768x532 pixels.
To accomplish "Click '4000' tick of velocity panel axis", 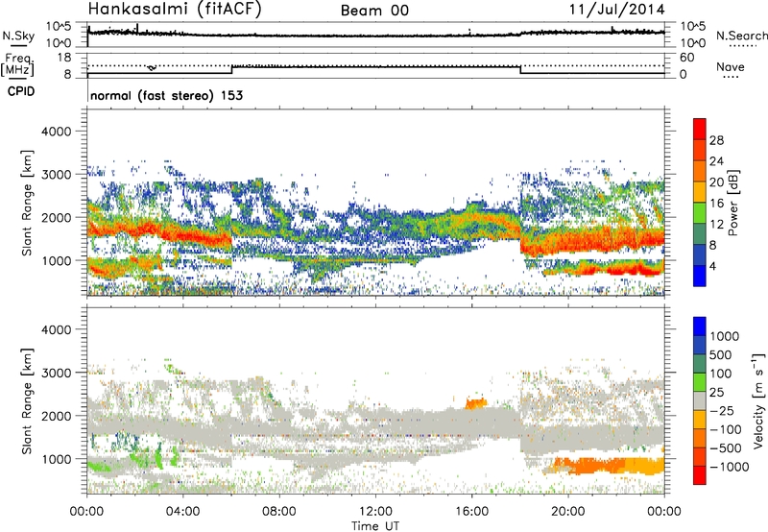I will pyautogui.click(x=57, y=329).
